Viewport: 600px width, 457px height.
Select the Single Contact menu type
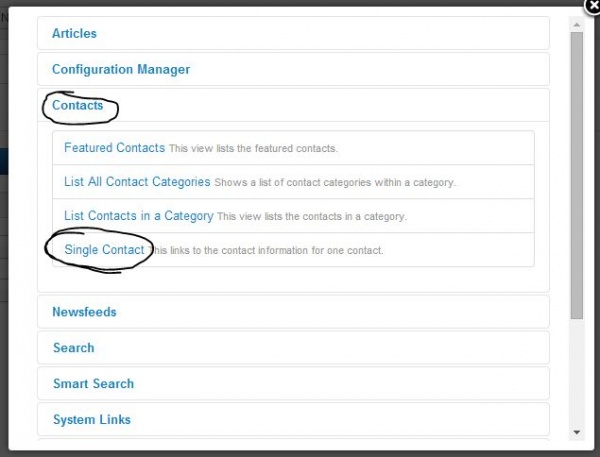(x=104, y=249)
